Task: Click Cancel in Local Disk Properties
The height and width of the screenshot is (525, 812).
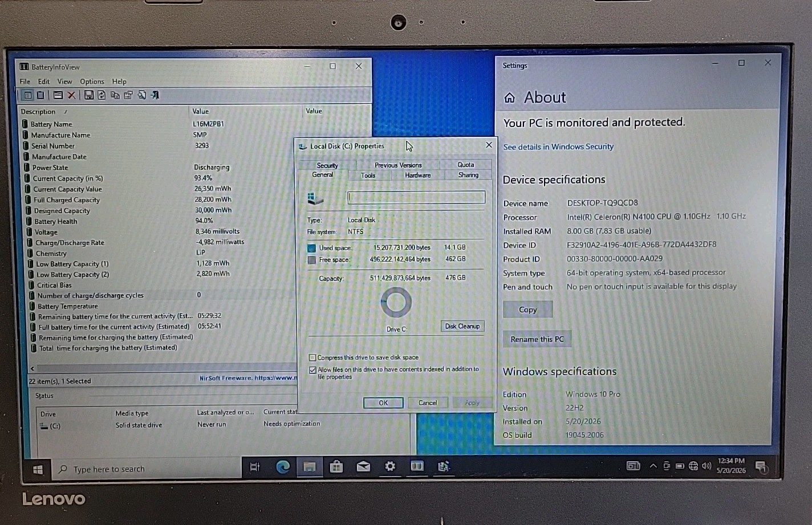Action: coord(428,402)
